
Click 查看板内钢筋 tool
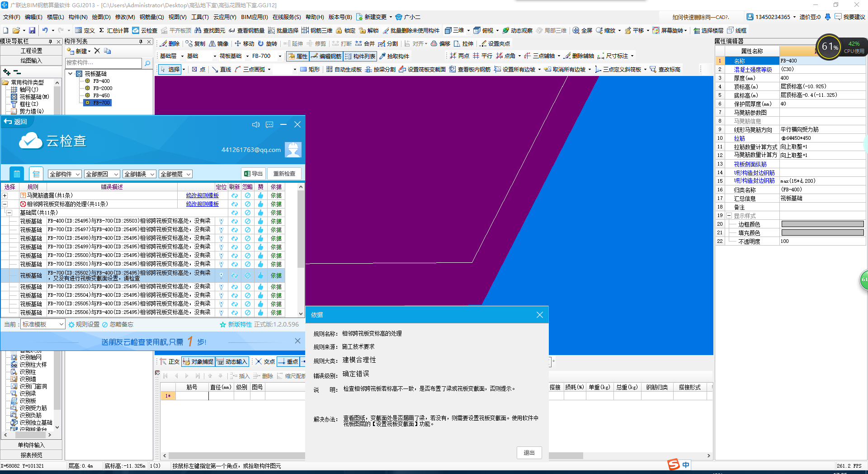(470, 69)
